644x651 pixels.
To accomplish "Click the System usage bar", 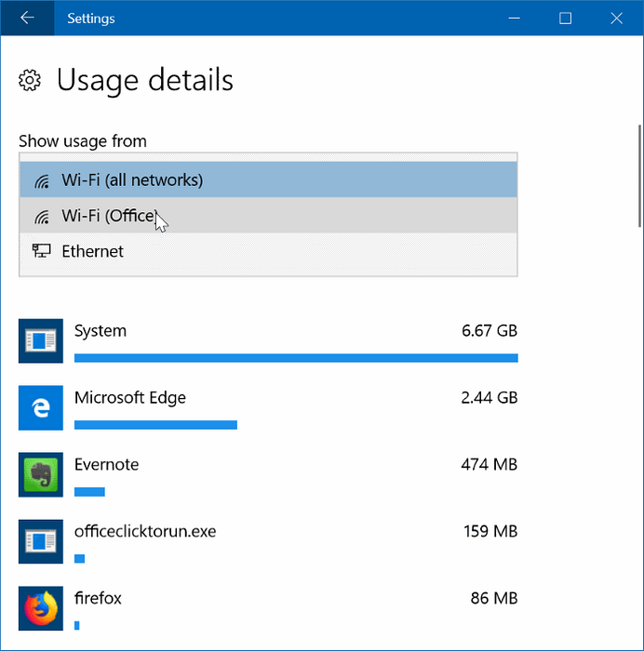I will [296, 358].
